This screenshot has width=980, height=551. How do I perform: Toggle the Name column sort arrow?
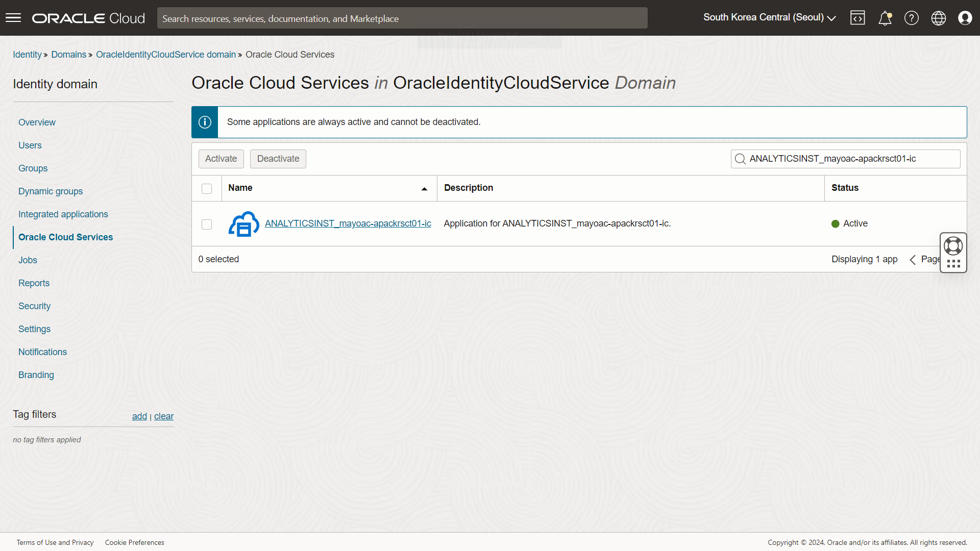[424, 188]
